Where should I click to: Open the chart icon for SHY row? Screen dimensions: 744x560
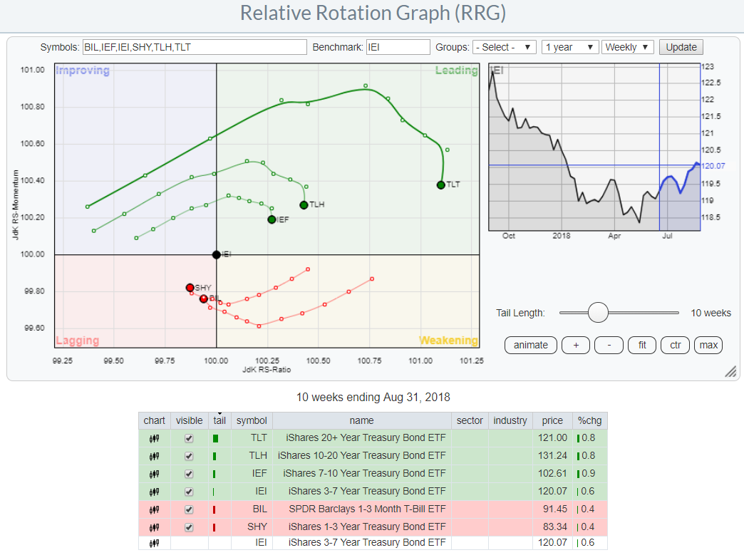pos(154,527)
